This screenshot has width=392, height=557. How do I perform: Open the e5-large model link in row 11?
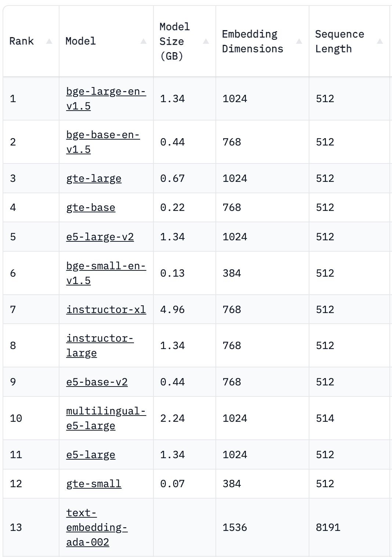(x=91, y=455)
